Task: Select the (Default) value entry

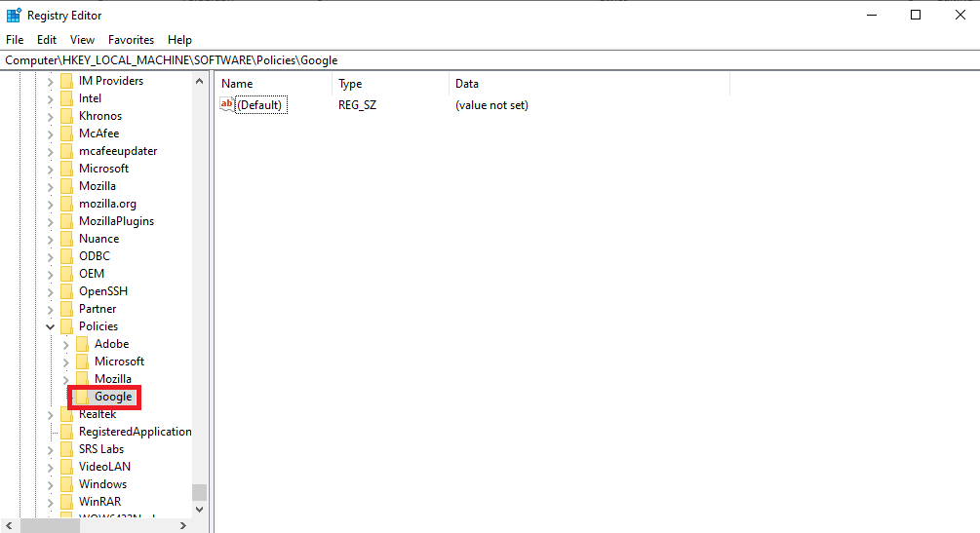Action: pos(260,105)
